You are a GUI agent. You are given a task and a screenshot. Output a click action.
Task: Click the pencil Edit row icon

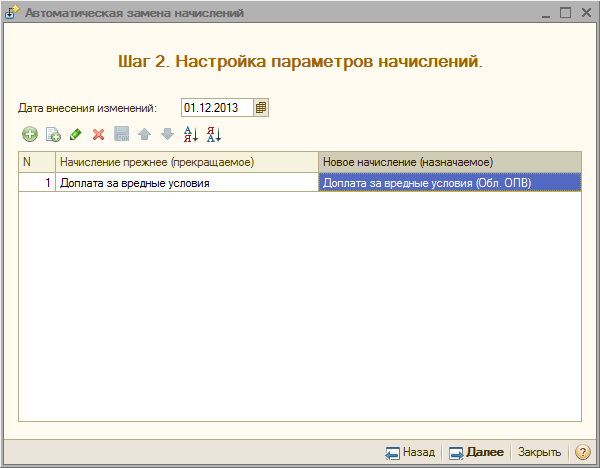click(75, 134)
